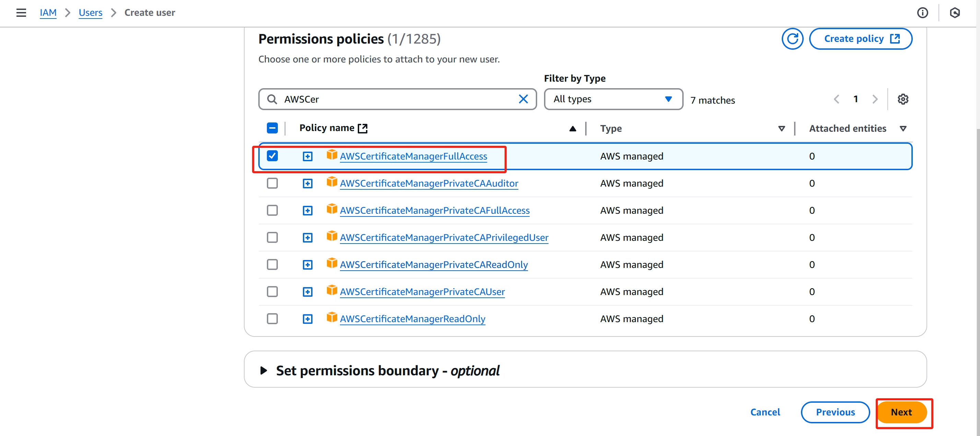980x436 pixels.
Task: Click policy cube icon for AWSCertificateManagerPrivateCAUser
Action: pyautogui.click(x=332, y=290)
